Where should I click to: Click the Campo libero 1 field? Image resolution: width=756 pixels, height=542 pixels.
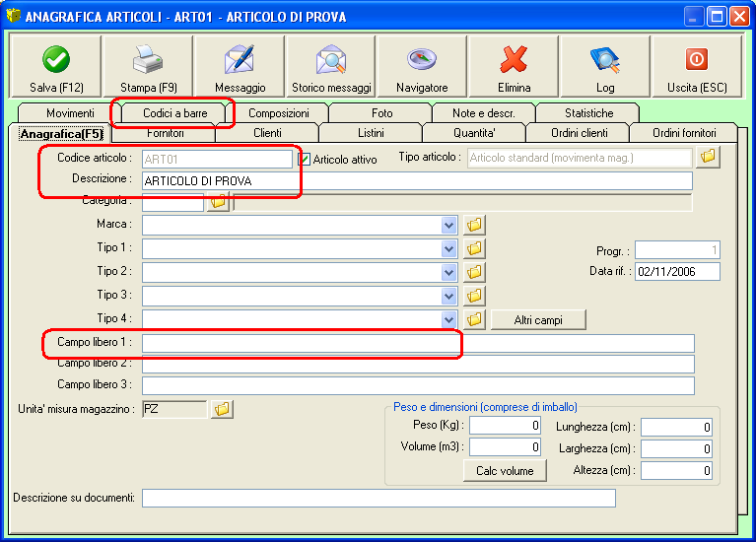(418, 343)
